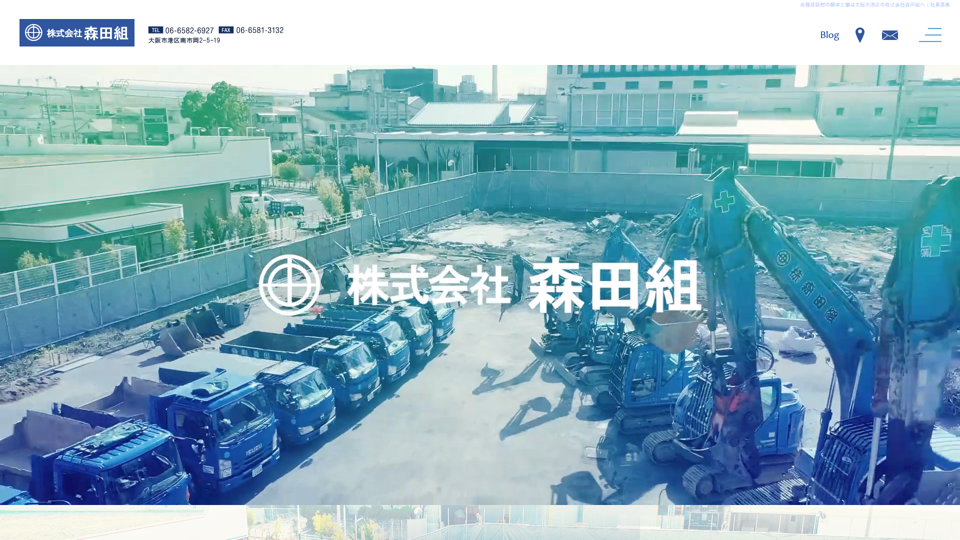Click green cross emblem on rightmost excavator
This screenshot has width=960, height=540.
click(935, 240)
